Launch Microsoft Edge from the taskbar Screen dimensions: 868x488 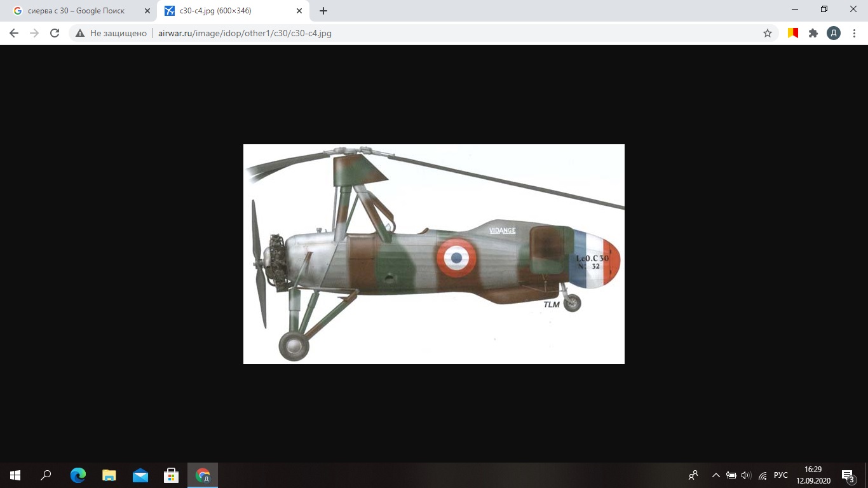click(x=78, y=475)
